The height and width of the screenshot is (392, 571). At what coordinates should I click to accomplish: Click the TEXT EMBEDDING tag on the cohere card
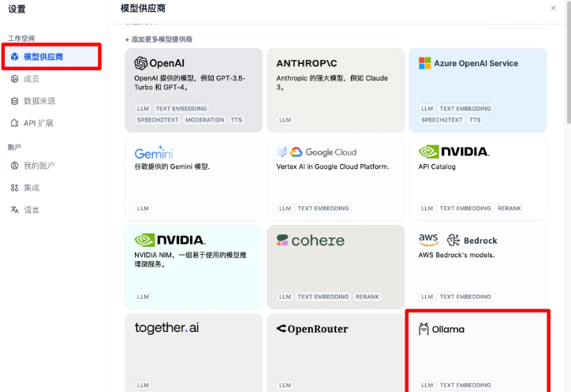(323, 297)
